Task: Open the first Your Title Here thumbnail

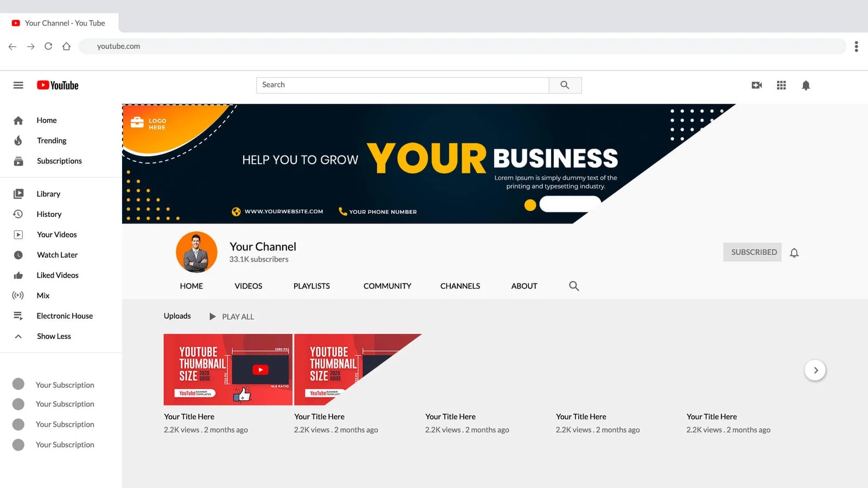Action: pyautogui.click(x=227, y=369)
